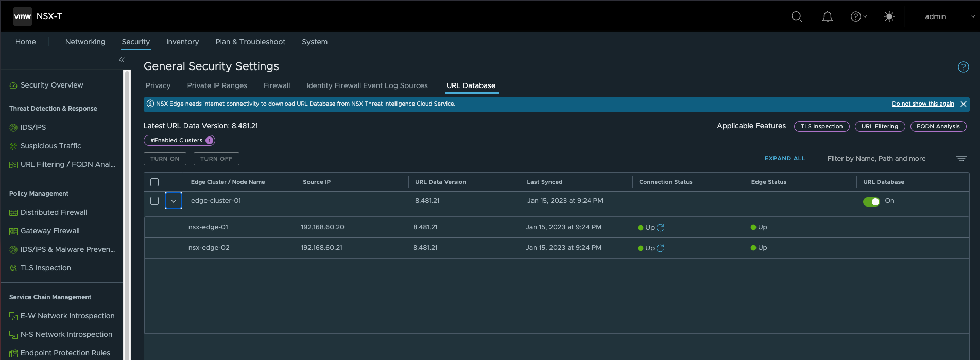Select the nsx-edge-02 node name
Viewport: 980px width, 360px height.
(209, 248)
